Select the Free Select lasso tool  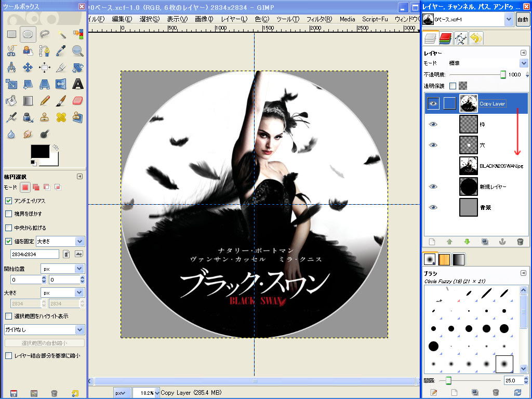[45, 34]
